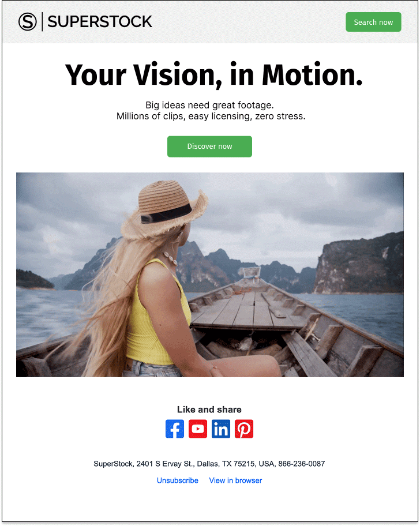Click the Discover now button
The width and height of the screenshot is (420, 526).
(209, 146)
